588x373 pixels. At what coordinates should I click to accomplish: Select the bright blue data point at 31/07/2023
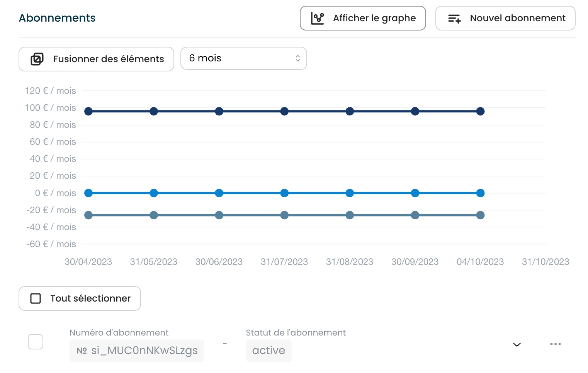[x=284, y=193]
